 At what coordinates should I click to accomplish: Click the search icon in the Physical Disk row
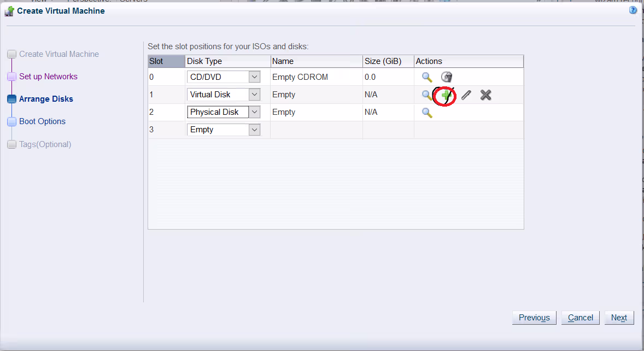click(427, 113)
